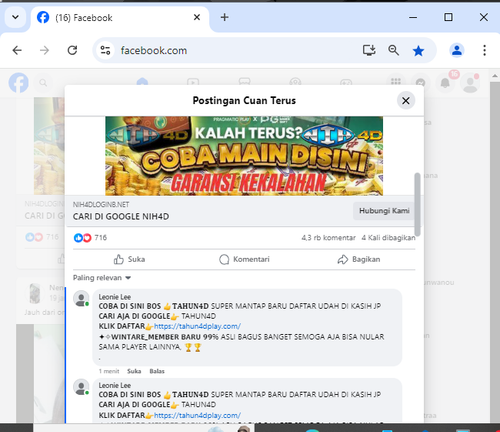Image resolution: width=500 pixels, height=432 pixels.
Task: Click the dialog's vertical scrollbar
Action: click(x=417, y=204)
